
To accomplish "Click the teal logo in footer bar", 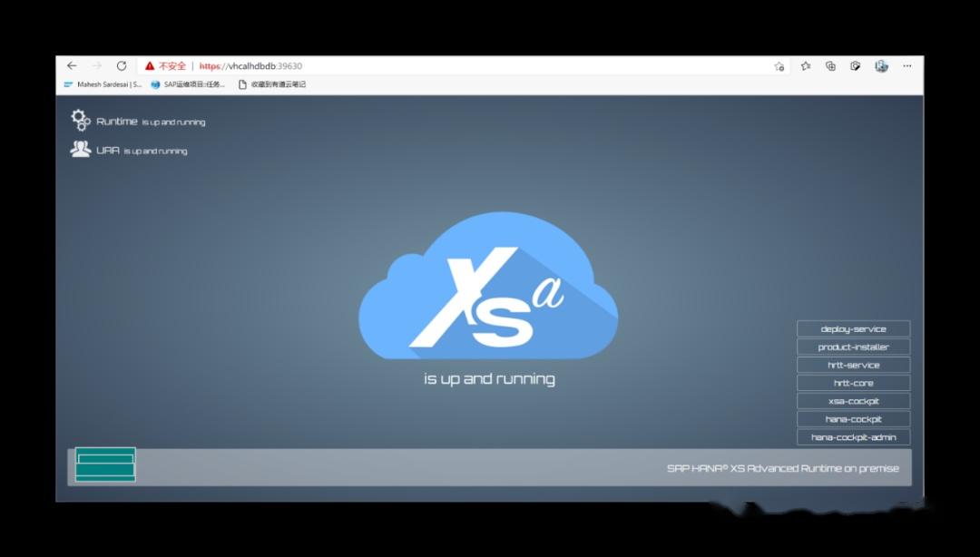I will [x=105, y=464].
